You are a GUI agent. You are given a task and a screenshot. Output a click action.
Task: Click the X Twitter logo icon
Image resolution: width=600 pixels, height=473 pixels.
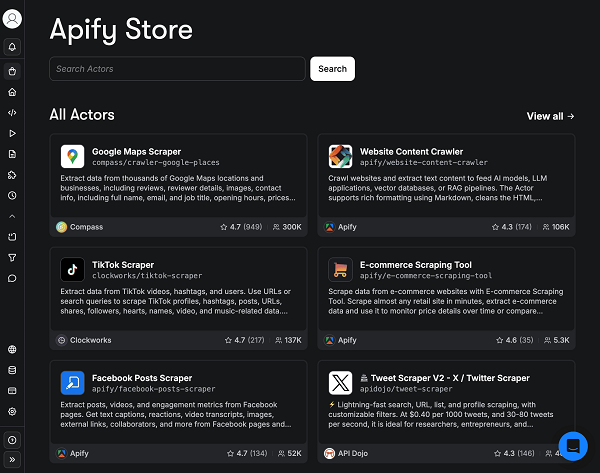tap(340, 383)
